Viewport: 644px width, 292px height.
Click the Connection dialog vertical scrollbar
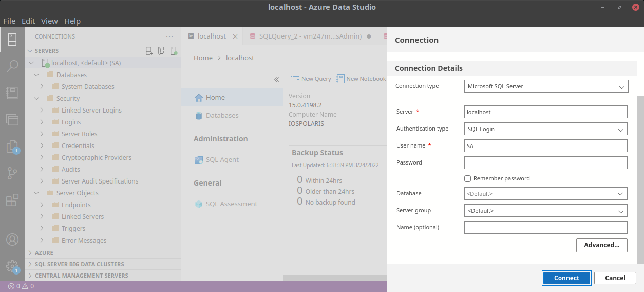point(640,180)
